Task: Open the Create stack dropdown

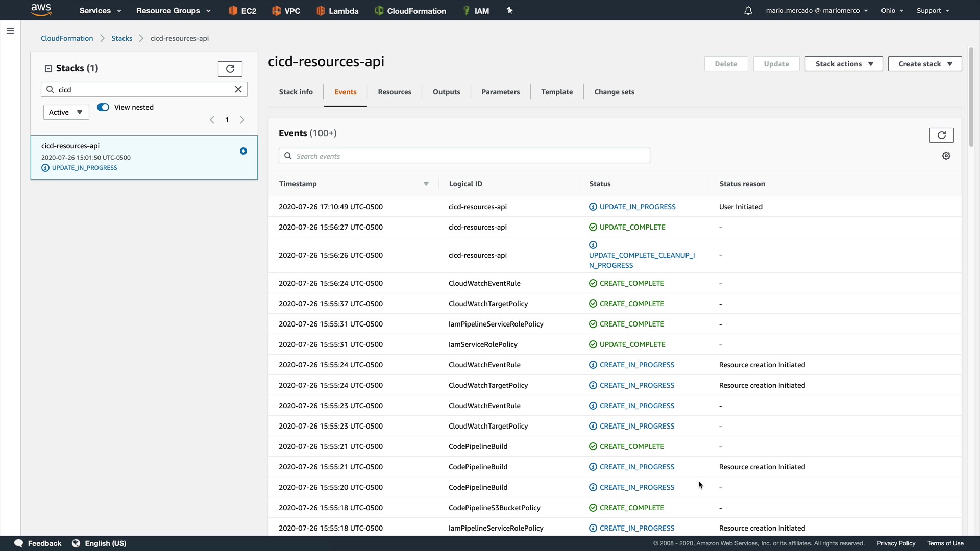Action: pyautogui.click(x=924, y=64)
